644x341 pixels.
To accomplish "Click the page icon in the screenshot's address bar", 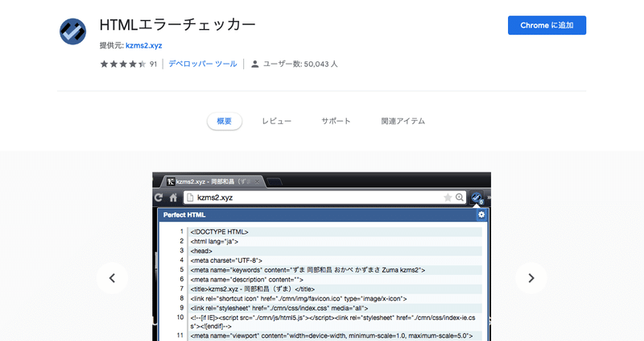I will pos(190,198).
